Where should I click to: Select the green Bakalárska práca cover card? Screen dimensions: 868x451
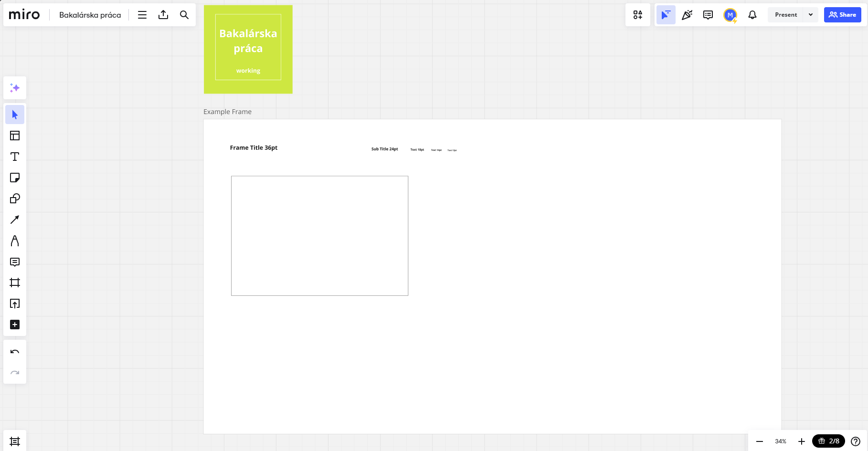tap(248, 50)
